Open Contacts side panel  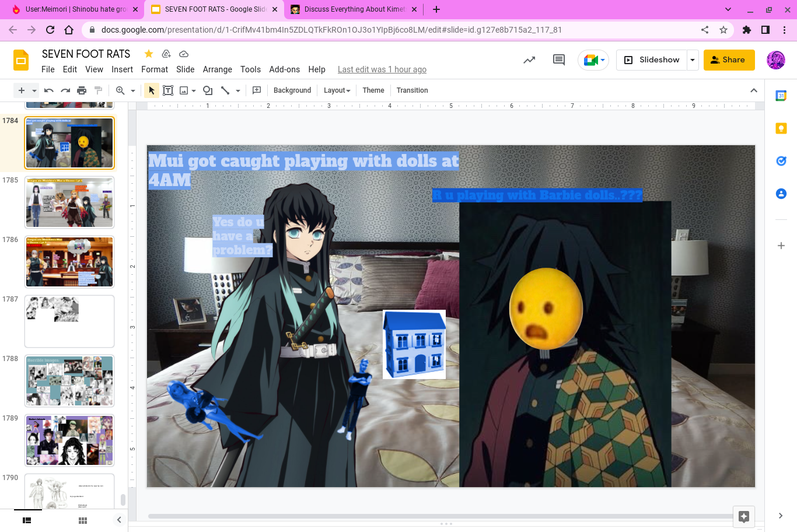coord(781,194)
